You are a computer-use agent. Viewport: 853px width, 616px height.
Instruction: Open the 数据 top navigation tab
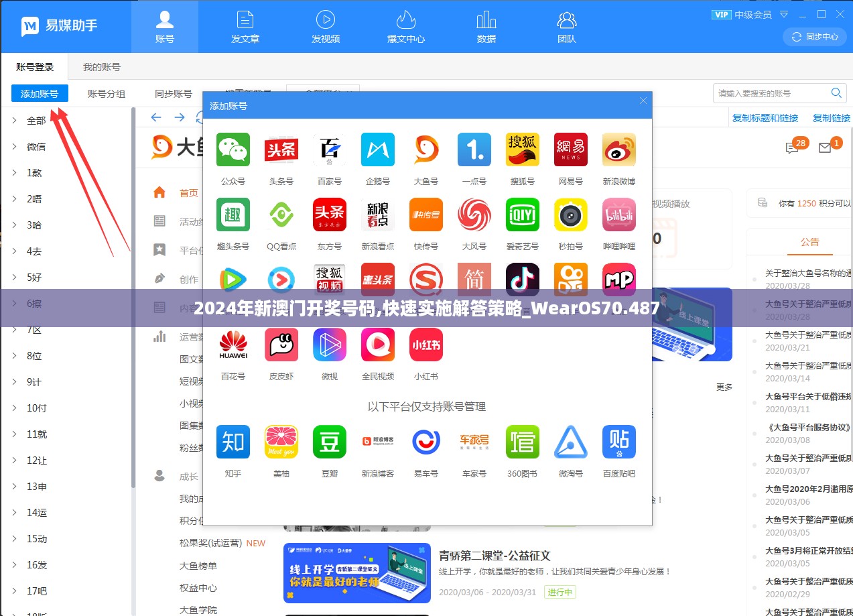coord(486,27)
